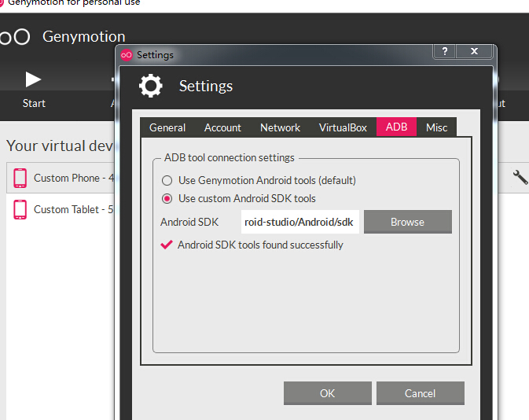Switch to the Account tab

(x=222, y=127)
